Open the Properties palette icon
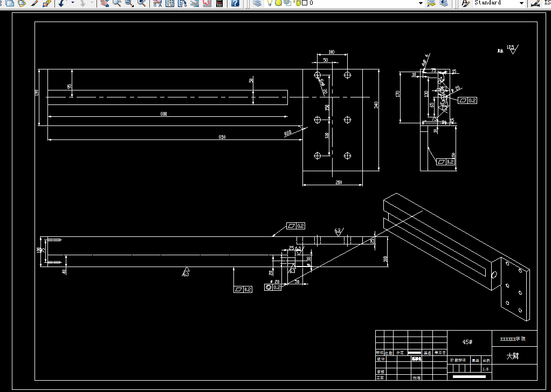The image size is (551, 392). pos(157,3)
